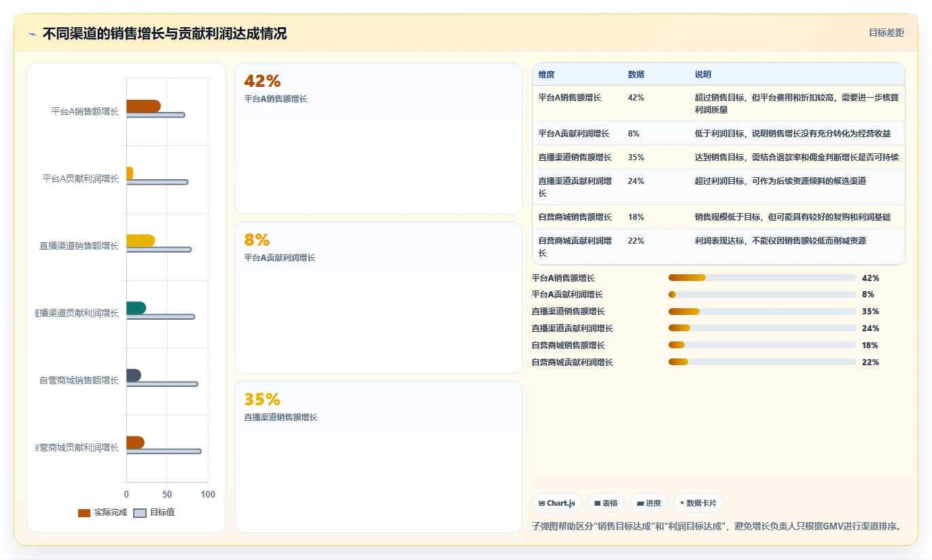Screen dimensions: 932x560
Task: Click the icon beside the dashboard title
Action: pyautogui.click(x=32, y=34)
